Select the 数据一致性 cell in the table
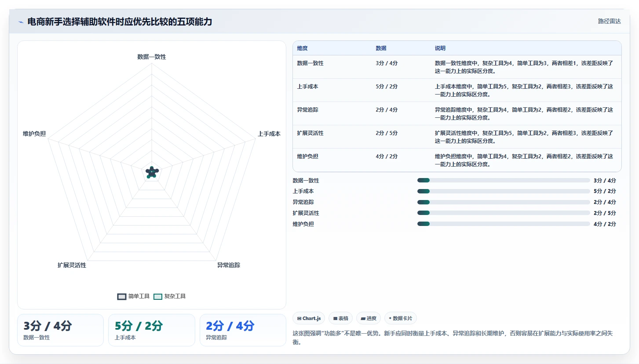Screen dimensions: 639x364 coord(310,63)
